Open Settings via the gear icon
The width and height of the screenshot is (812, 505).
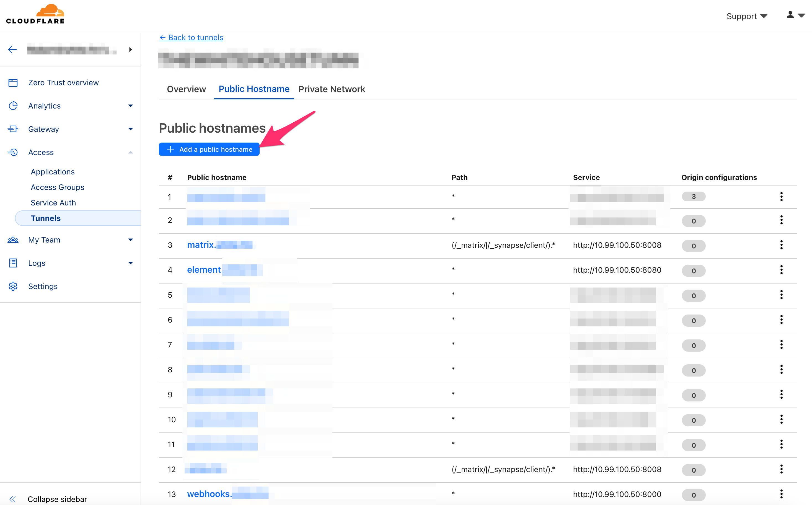coord(13,286)
